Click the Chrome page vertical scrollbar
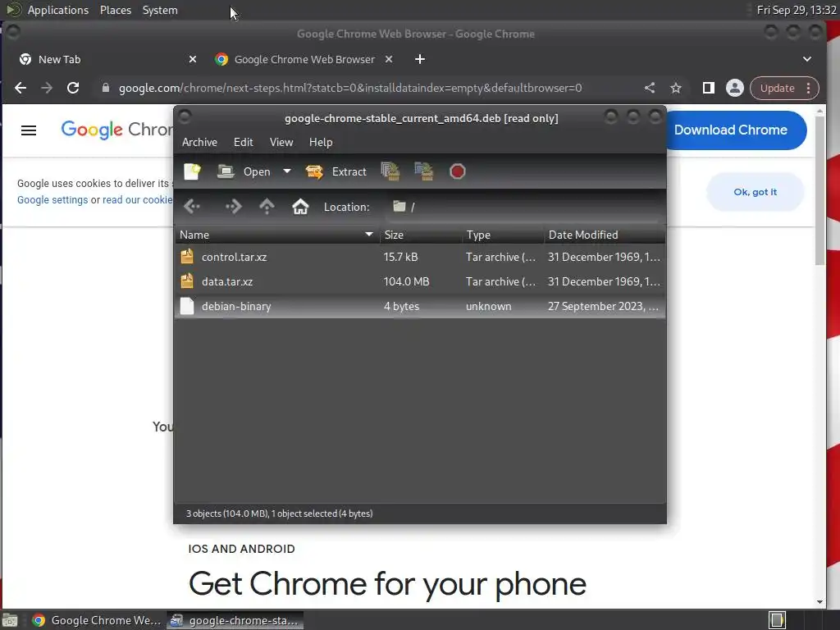This screenshot has height=630, width=840. (x=819, y=190)
